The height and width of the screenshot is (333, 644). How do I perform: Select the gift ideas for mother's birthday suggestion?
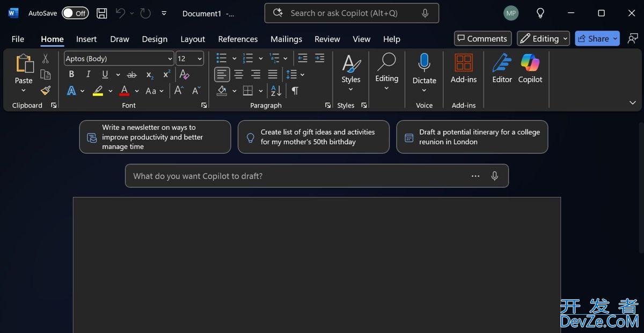click(313, 137)
